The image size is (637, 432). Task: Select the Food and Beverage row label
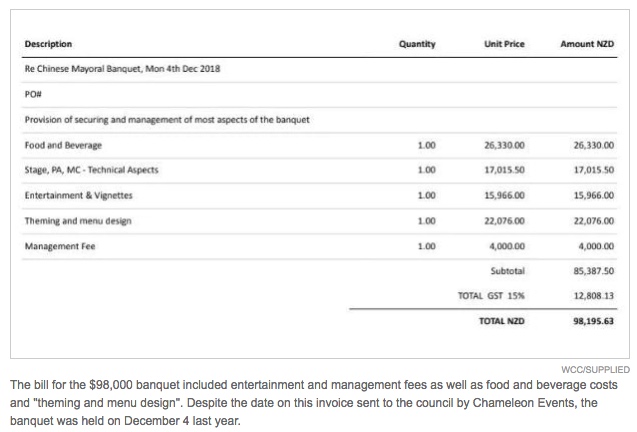click(x=63, y=145)
